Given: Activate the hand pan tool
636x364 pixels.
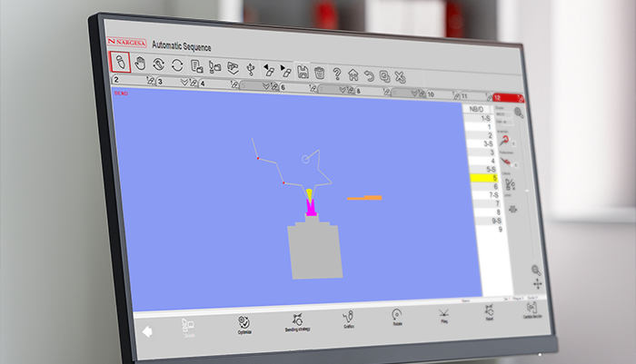Looking at the screenshot, I should tap(140, 64).
